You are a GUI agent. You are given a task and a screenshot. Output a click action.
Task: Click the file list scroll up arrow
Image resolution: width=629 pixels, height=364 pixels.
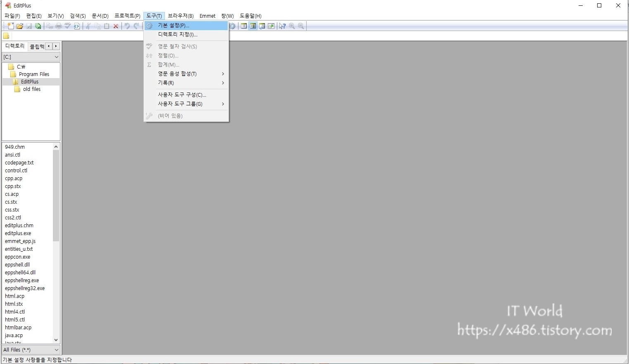pos(56,147)
